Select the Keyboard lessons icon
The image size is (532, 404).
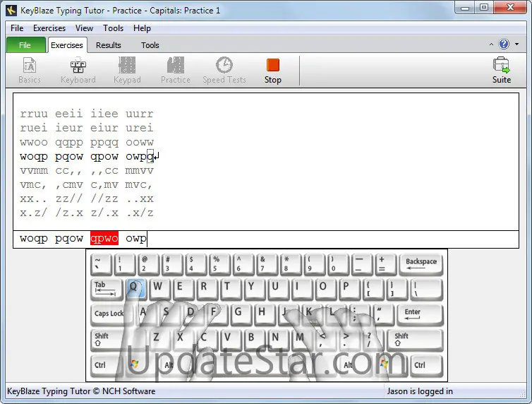[x=78, y=71]
